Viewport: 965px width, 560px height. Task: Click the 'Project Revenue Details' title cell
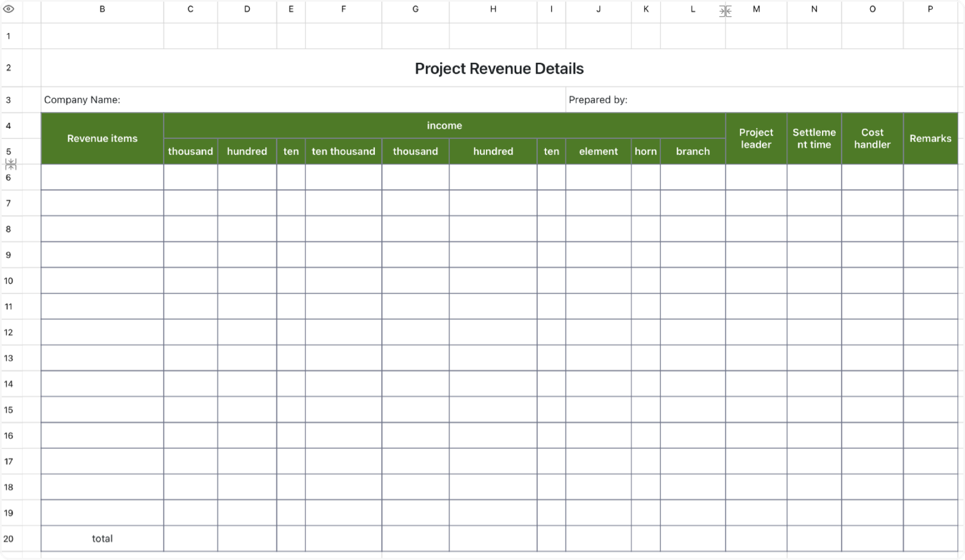[x=499, y=68]
